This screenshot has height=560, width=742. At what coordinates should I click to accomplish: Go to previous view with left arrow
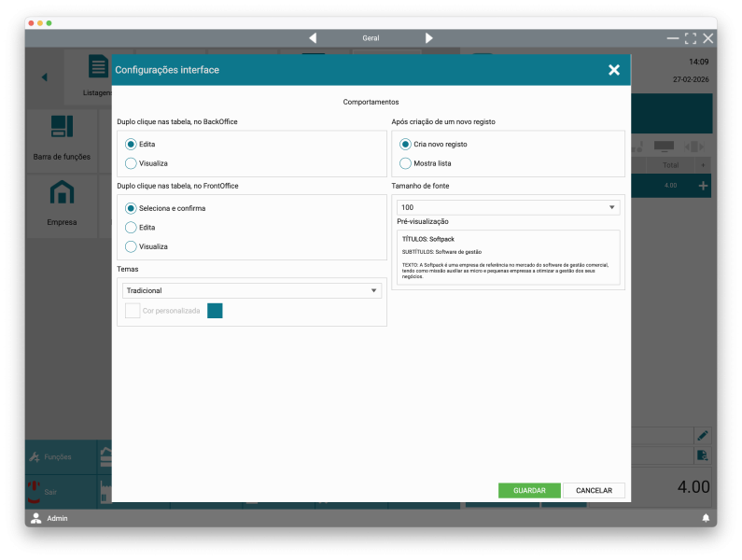click(313, 38)
